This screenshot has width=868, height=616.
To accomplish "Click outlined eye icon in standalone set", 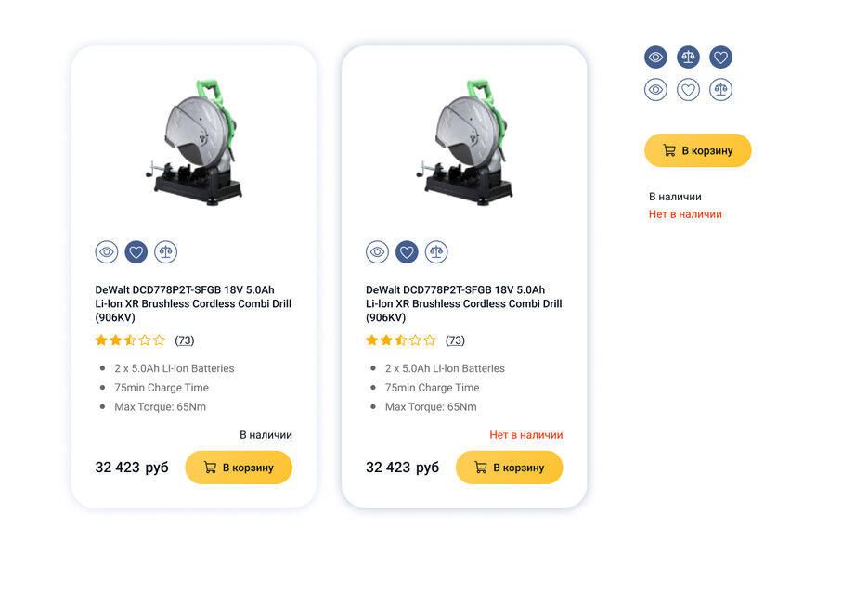I will coord(655,90).
